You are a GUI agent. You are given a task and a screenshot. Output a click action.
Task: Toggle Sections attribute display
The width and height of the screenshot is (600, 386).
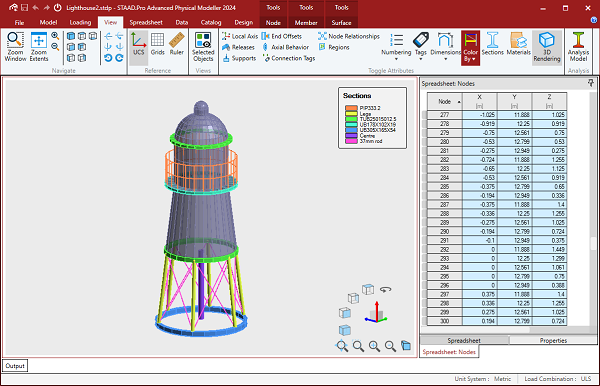click(492, 44)
